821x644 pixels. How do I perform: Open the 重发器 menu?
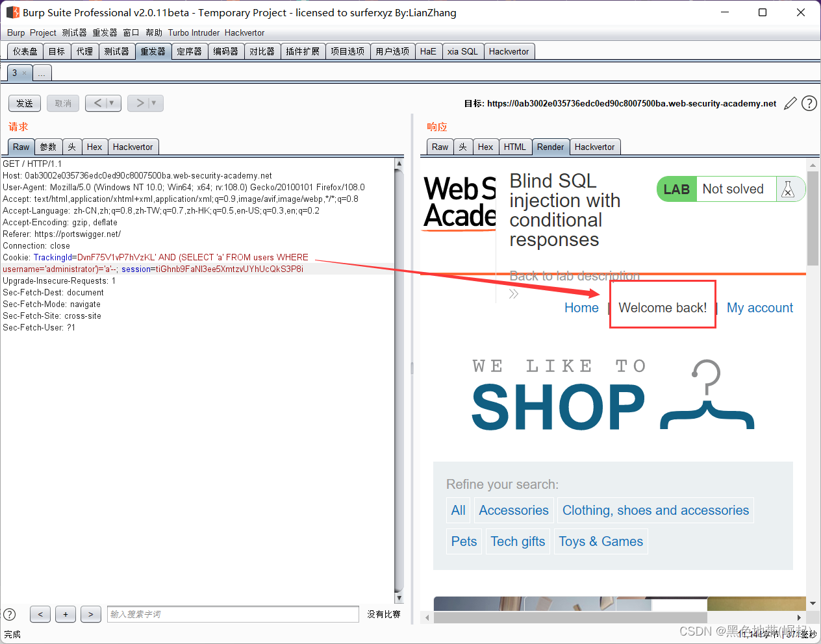105,32
